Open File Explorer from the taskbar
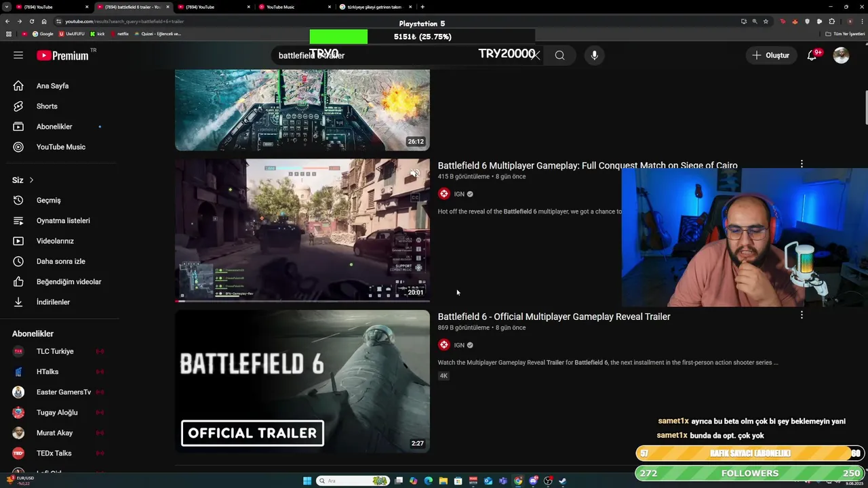Screen dimensions: 868x488 point(443,481)
